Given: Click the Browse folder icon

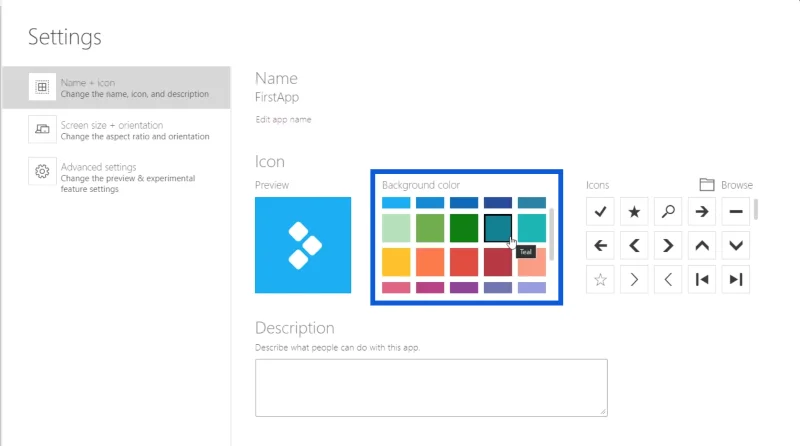Looking at the screenshot, I should tap(707, 185).
